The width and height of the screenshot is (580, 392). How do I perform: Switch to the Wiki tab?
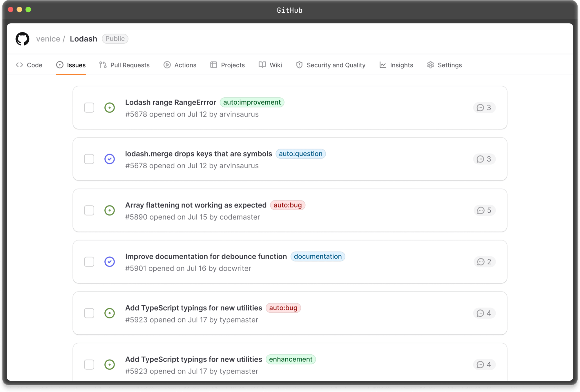pyautogui.click(x=270, y=65)
